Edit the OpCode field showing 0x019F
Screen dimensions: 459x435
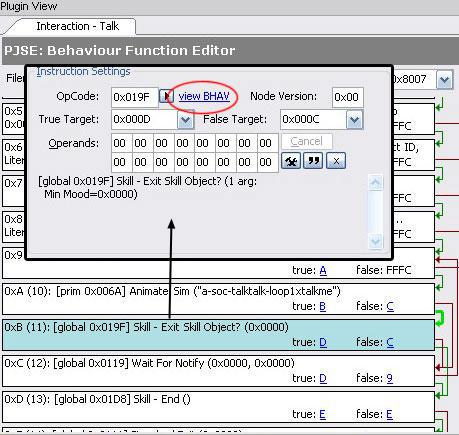pos(135,97)
